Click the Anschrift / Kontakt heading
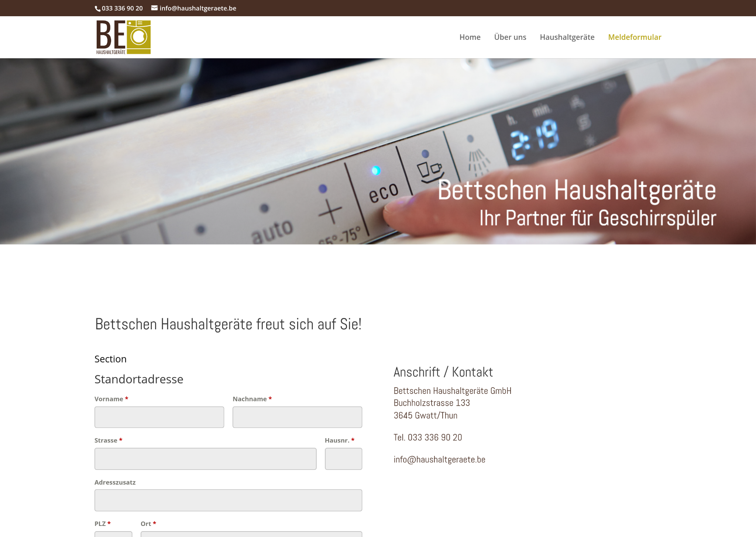This screenshot has height=537, width=756. (x=443, y=372)
